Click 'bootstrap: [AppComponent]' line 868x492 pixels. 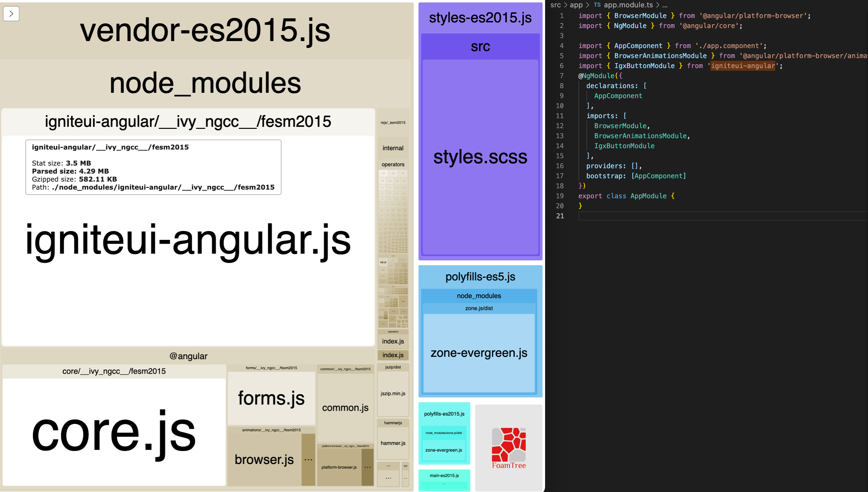click(636, 176)
